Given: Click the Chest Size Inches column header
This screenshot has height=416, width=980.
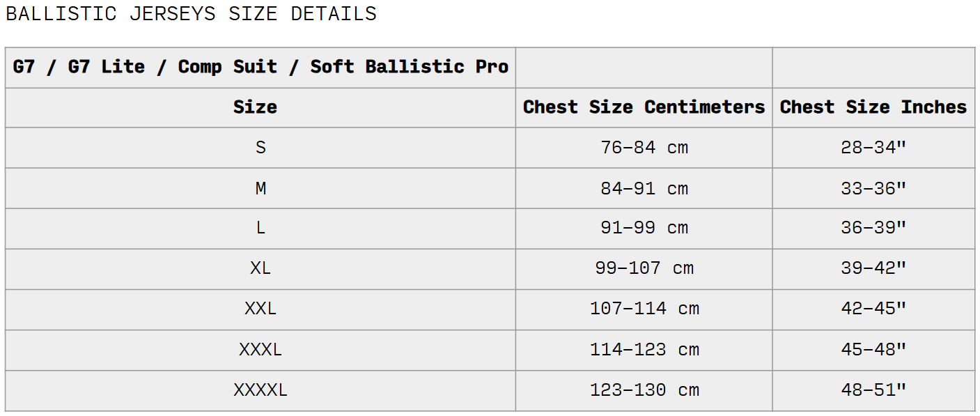Looking at the screenshot, I should coord(873,107).
